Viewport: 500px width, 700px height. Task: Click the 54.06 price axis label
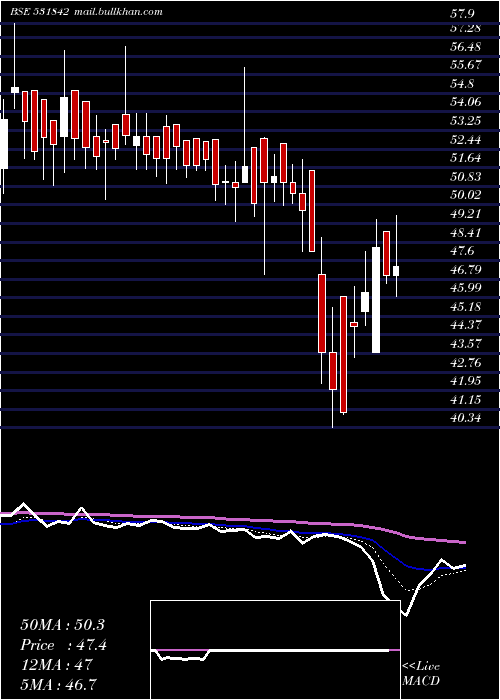466,102
